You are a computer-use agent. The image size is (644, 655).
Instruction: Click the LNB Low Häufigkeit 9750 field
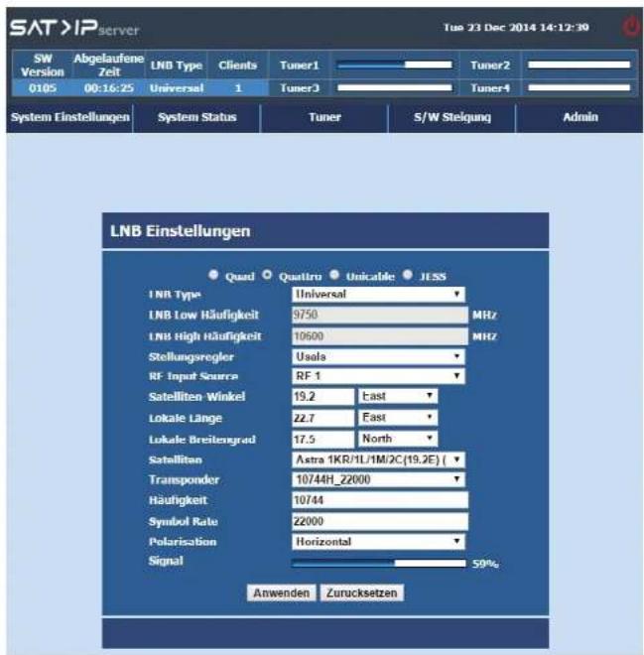pos(380,315)
